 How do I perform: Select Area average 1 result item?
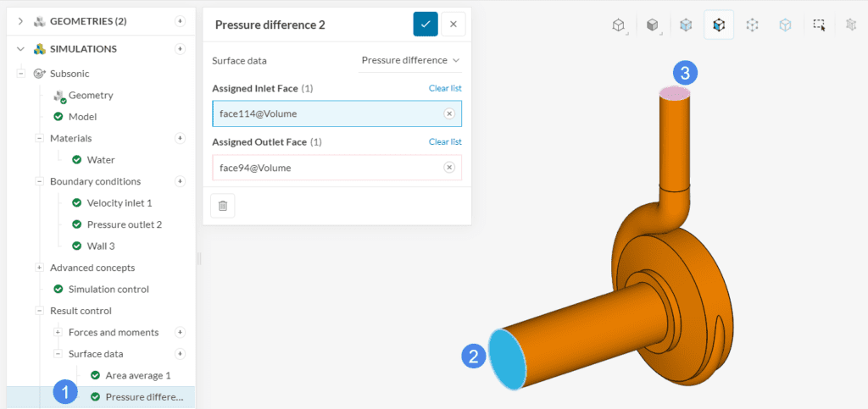point(138,375)
